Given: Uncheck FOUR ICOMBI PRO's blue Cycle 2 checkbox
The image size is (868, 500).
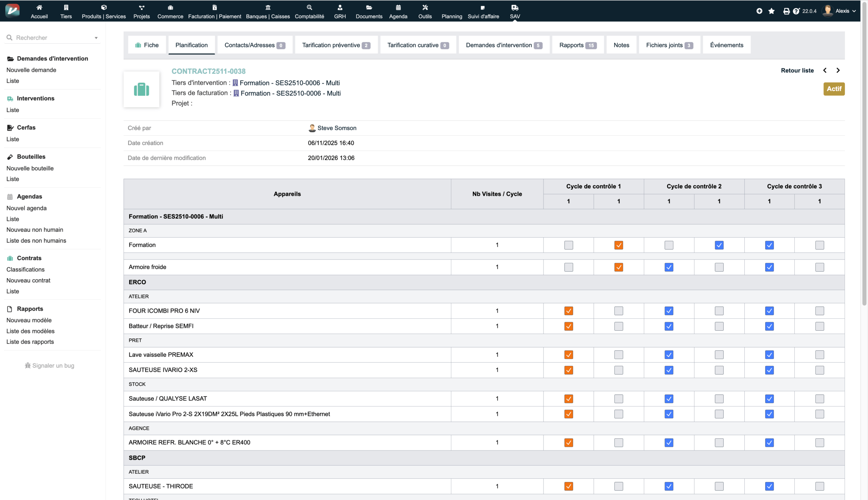Looking at the screenshot, I should point(669,311).
